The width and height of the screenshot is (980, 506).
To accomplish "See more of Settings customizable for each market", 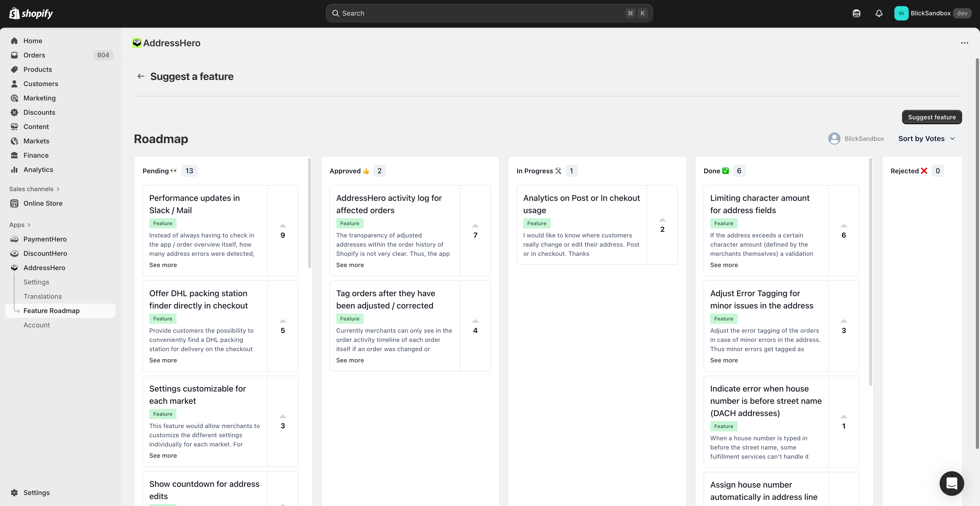I will [163, 456].
